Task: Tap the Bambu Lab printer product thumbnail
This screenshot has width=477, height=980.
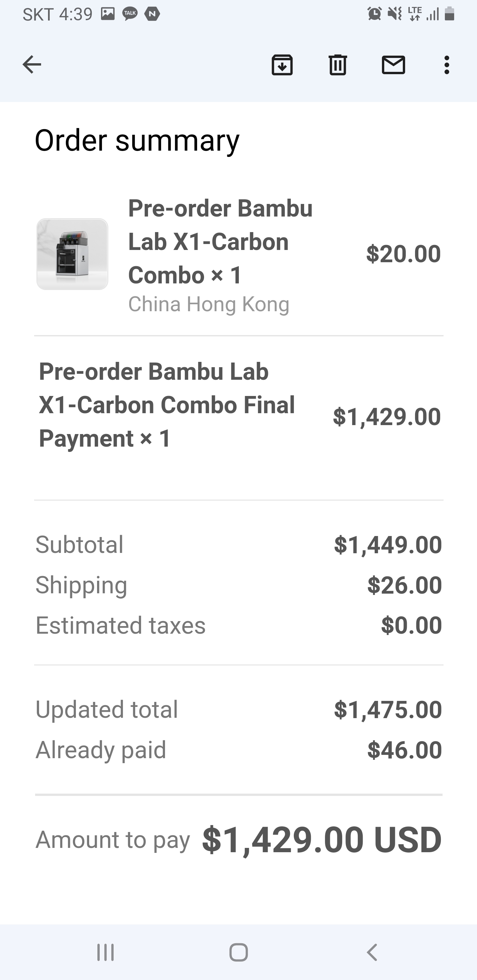Action: (x=72, y=254)
